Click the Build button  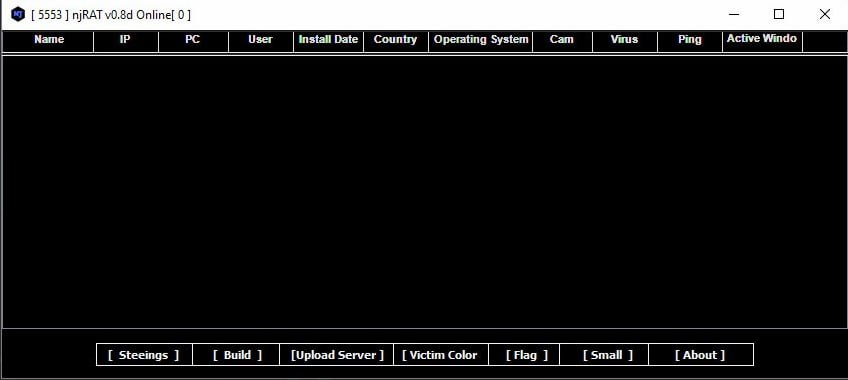pos(236,355)
